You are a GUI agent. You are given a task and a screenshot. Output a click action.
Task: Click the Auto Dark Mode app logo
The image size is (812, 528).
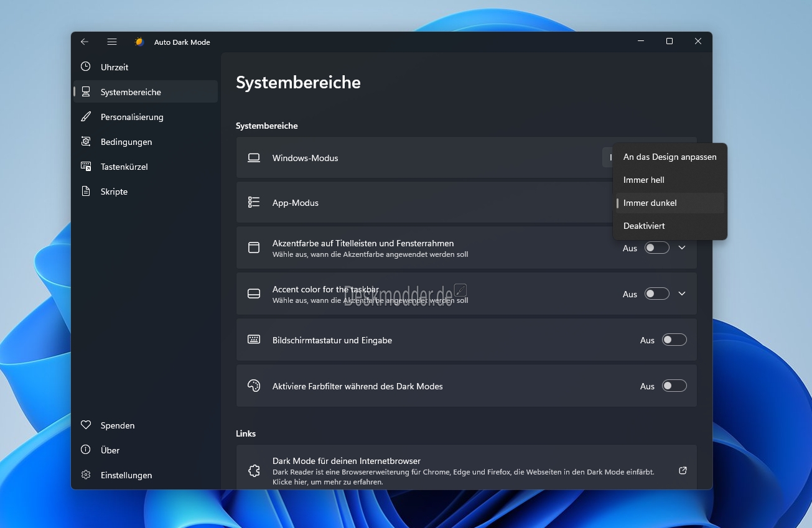(139, 42)
